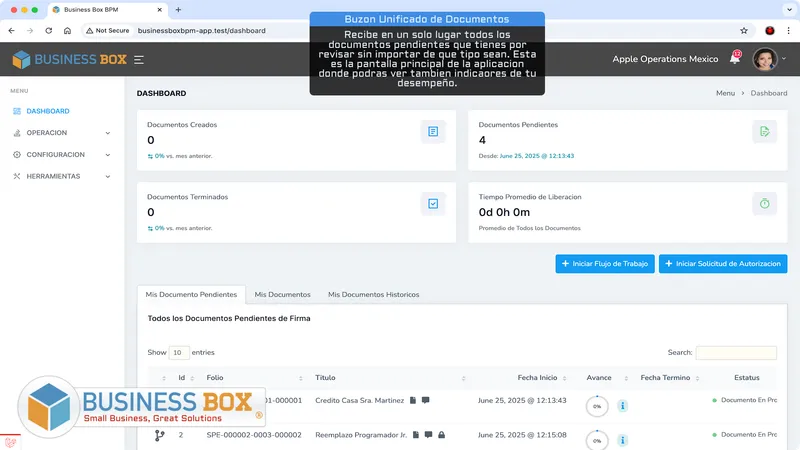Viewport: 800px width, 450px height.
Task: Open the browser three-dot menu
Action: 788,31
